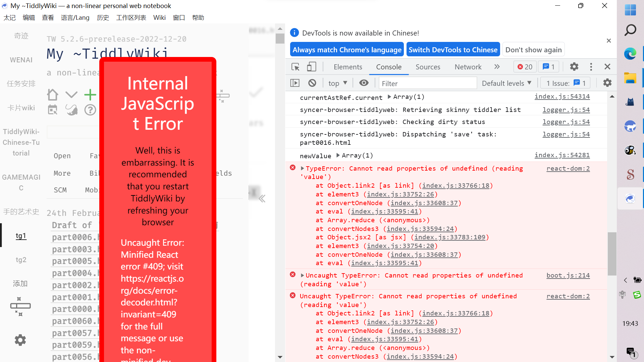The image size is (644, 362).
Task: Expand the first TypeError stack entry
Action: tap(302, 168)
